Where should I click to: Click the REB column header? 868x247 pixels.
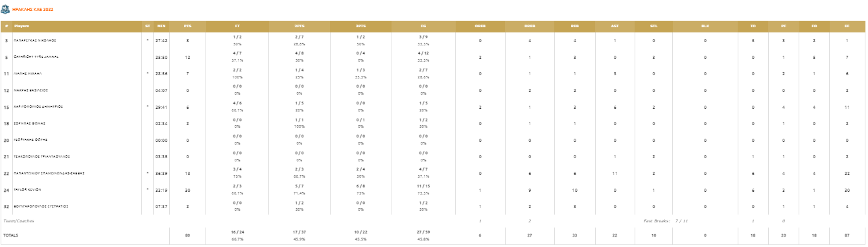pos(575,26)
